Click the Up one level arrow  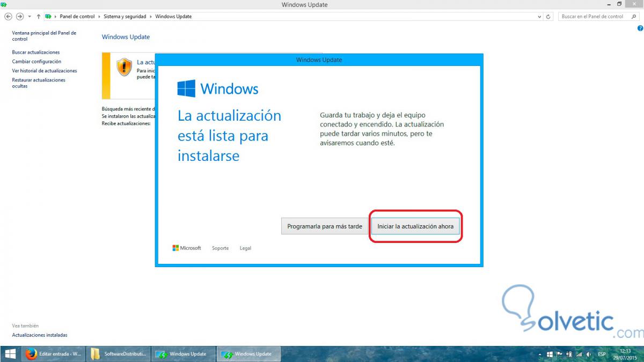[x=39, y=17]
